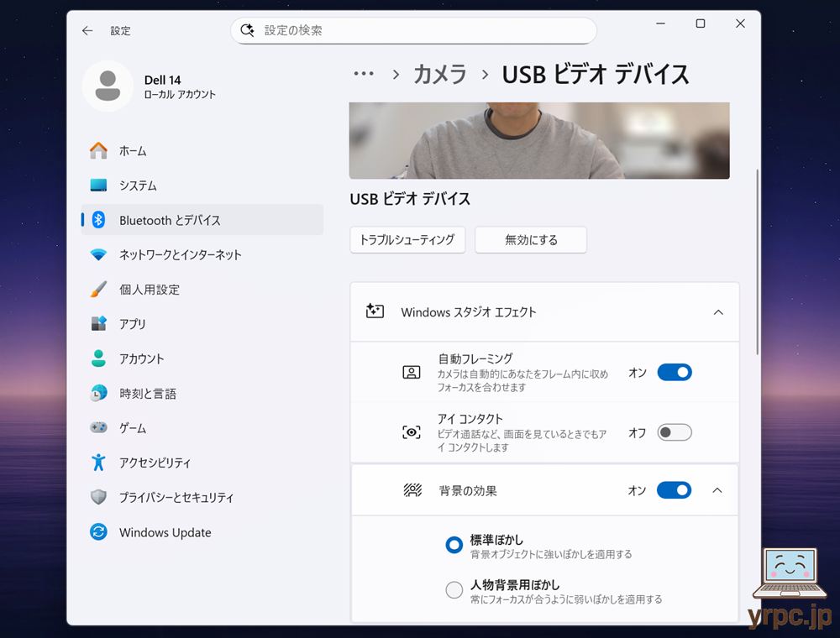This screenshot has height=638, width=840.
Task: Click the Personalization paintbrush icon
Action: tap(98, 290)
